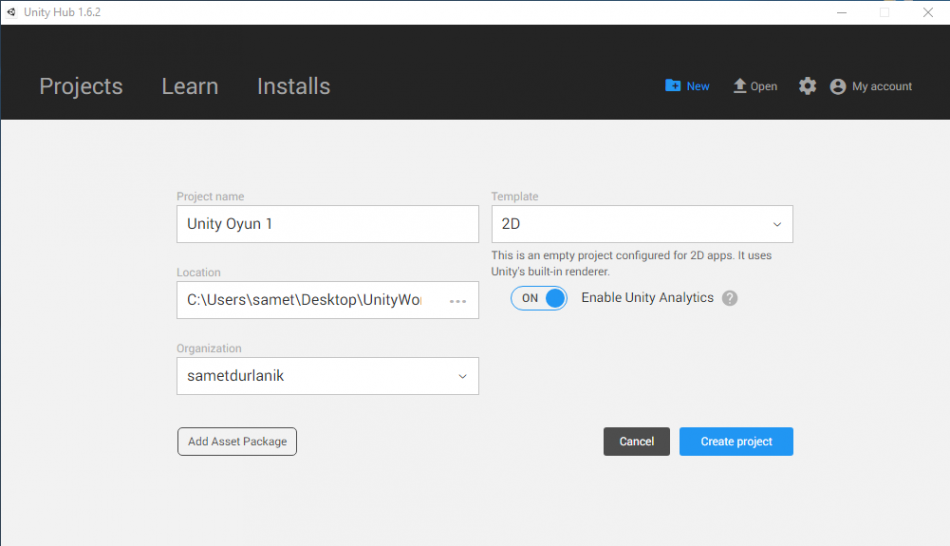This screenshot has height=546, width=950.
Task: Expand the Template 2D dropdown
Action: [642, 224]
